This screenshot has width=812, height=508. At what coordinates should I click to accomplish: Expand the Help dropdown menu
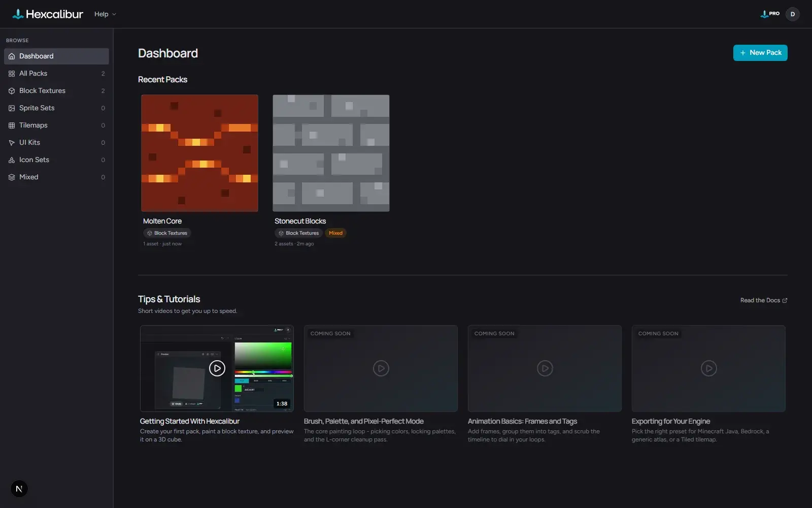[x=105, y=14]
